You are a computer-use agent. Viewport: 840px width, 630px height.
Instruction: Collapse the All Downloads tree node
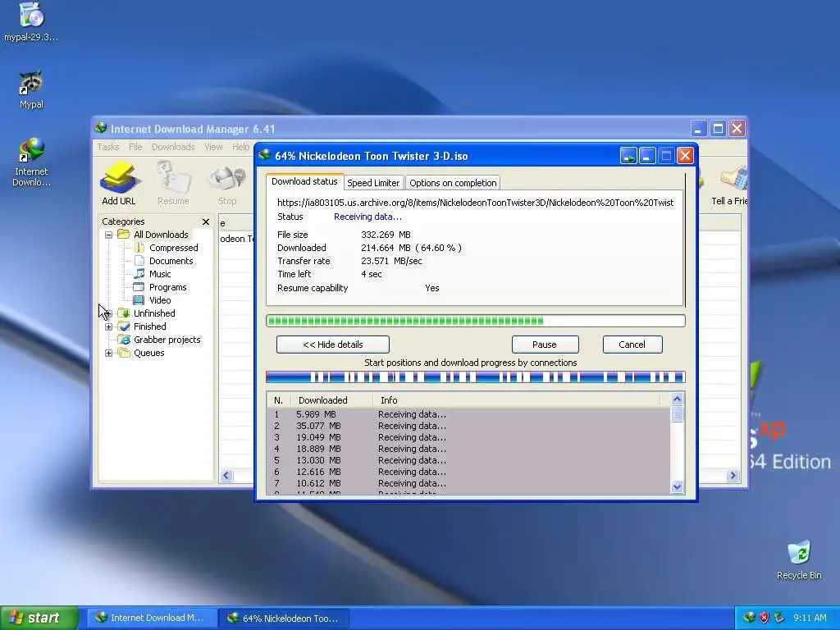pyautogui.click(x=109, y=235)
